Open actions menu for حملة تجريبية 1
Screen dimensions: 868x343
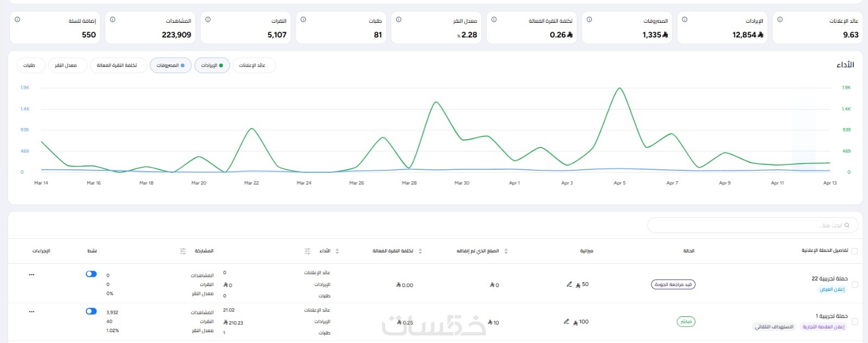tap(31, 312)
